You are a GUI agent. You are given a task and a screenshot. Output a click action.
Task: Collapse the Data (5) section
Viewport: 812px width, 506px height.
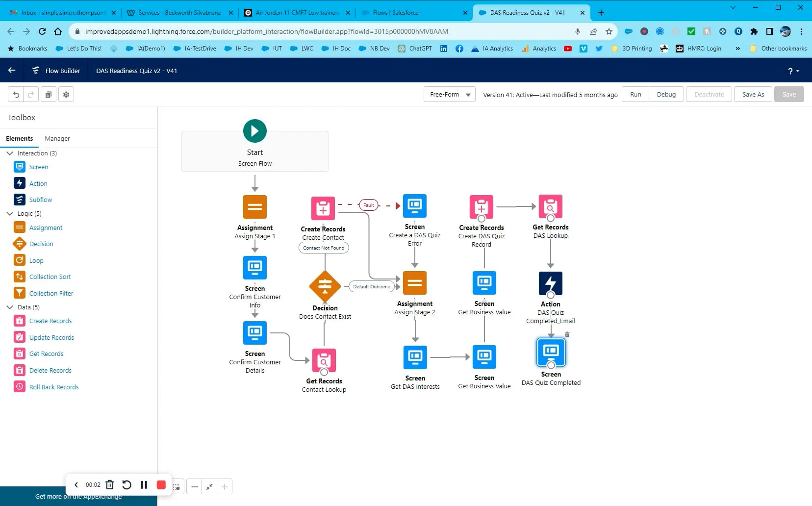click(x=10, y=307)
